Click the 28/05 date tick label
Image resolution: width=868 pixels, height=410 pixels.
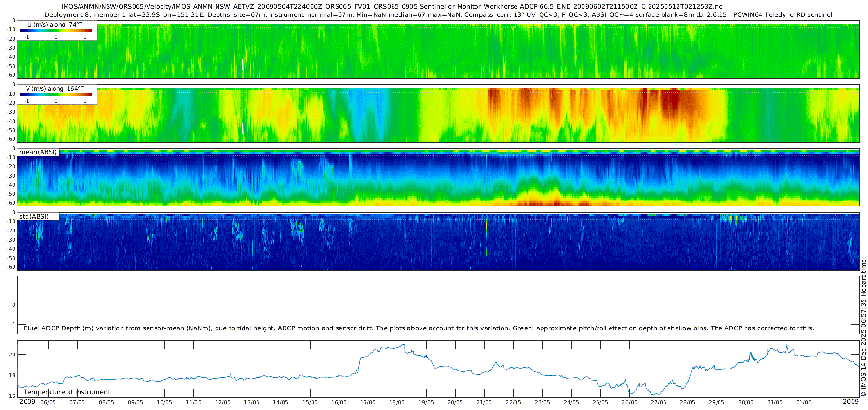click(x=688, y=402)
